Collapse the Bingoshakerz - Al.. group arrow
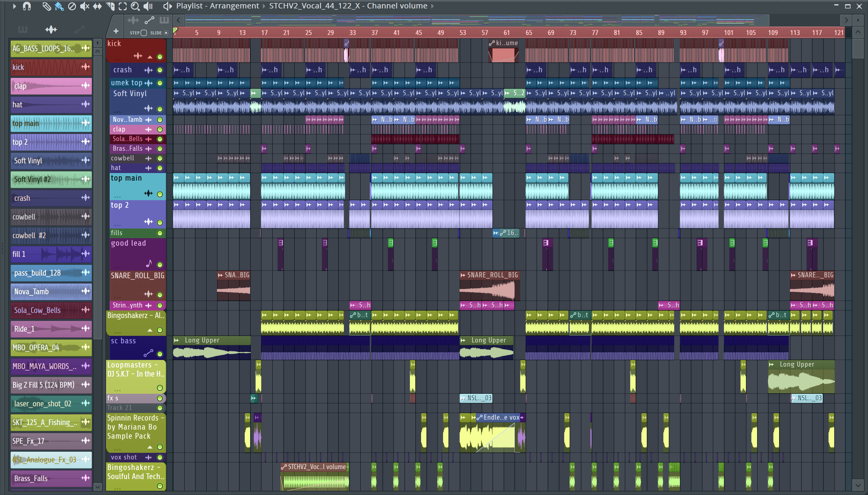Image resolution: width=868 pixels, height=495 pixels. [x=150, y=330]
